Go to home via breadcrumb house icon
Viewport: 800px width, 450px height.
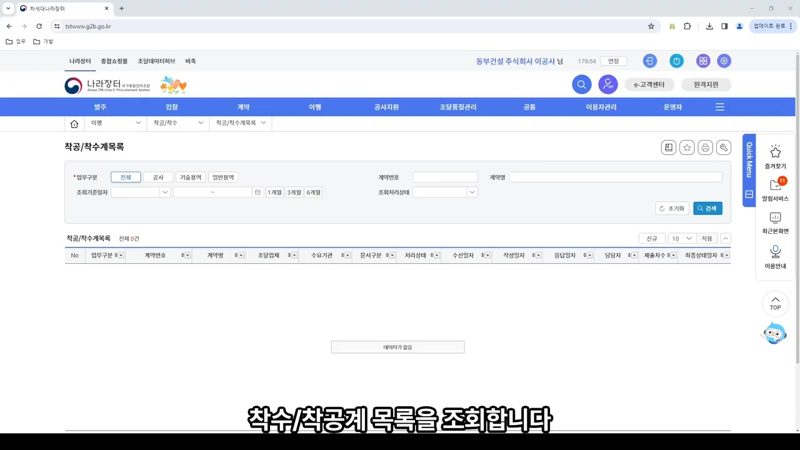[74, 123]
